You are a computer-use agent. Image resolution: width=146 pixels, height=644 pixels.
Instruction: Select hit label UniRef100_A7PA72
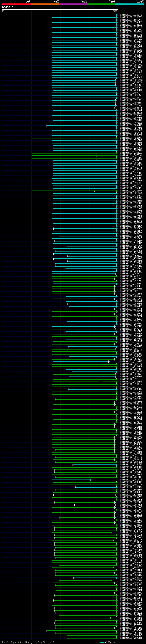pos(131,83)
